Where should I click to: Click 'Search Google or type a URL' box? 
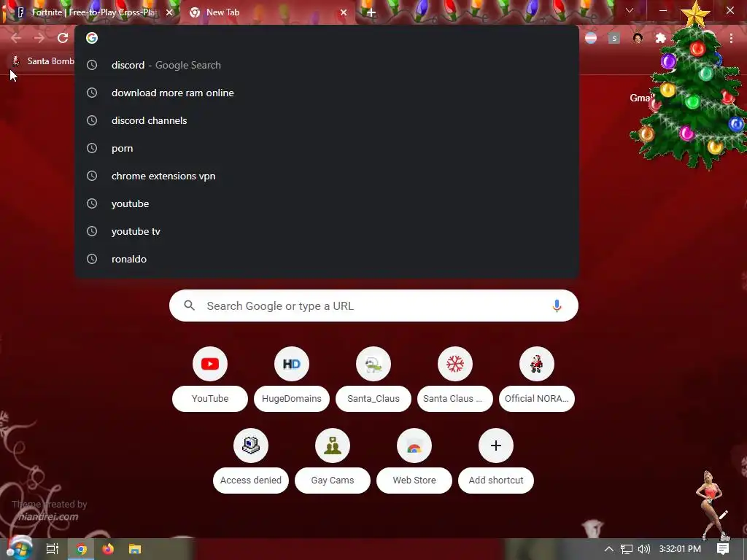pyautogui.click(x=373, y=306)
